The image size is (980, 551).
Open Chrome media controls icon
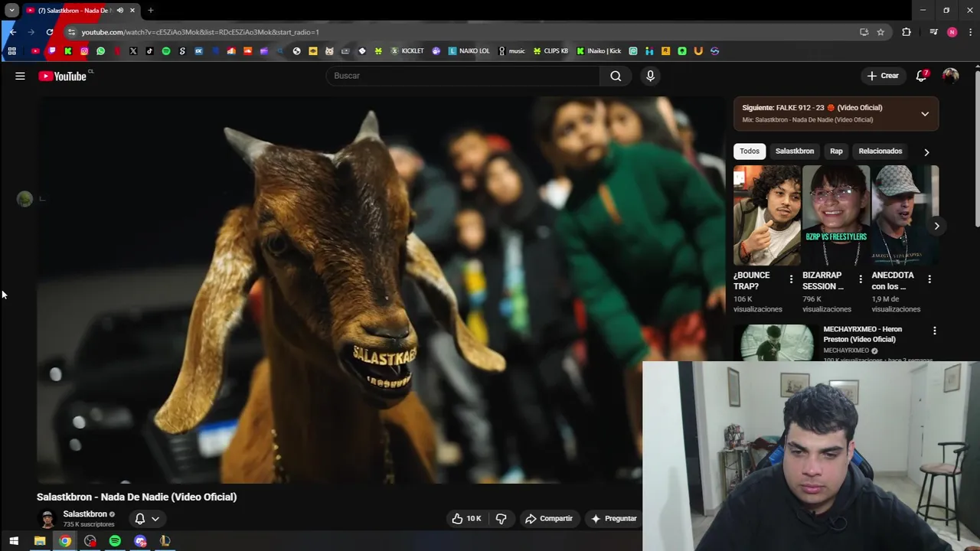(933, 32)
